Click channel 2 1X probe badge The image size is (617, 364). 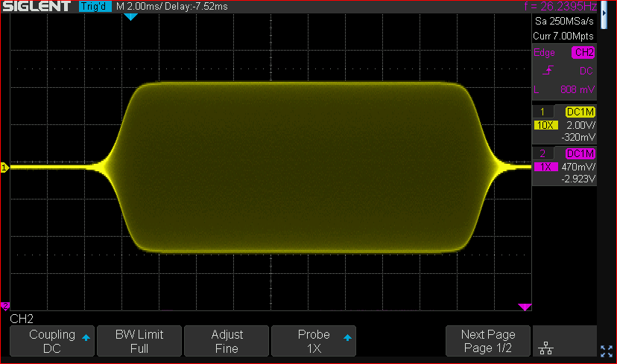[x=545, y=167]
